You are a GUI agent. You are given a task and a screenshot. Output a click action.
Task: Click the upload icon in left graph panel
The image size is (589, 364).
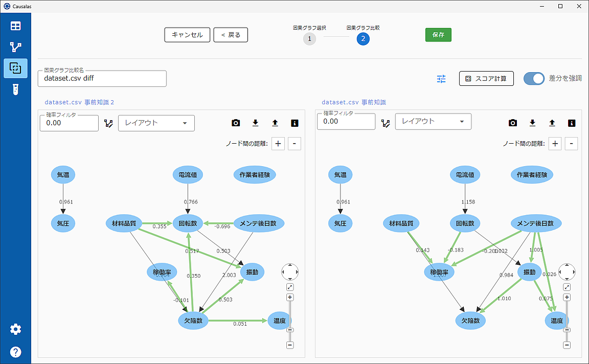coord(275,123)
